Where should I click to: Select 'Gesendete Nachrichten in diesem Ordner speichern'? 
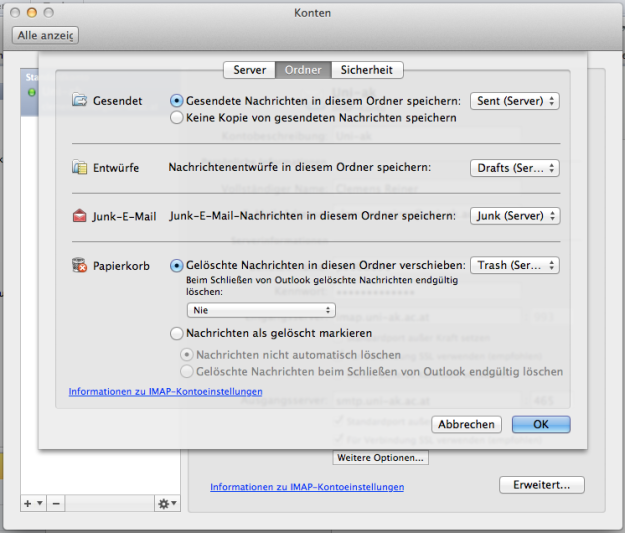(178, 101)
